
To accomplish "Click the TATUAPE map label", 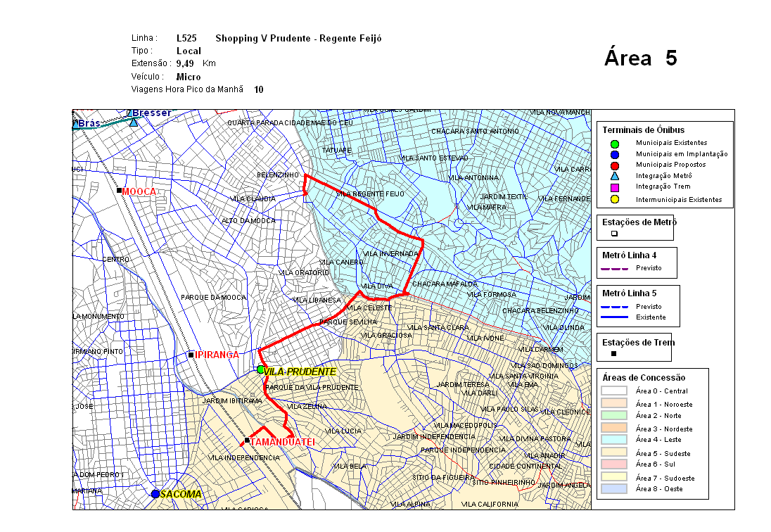I will tap(337, 151).
